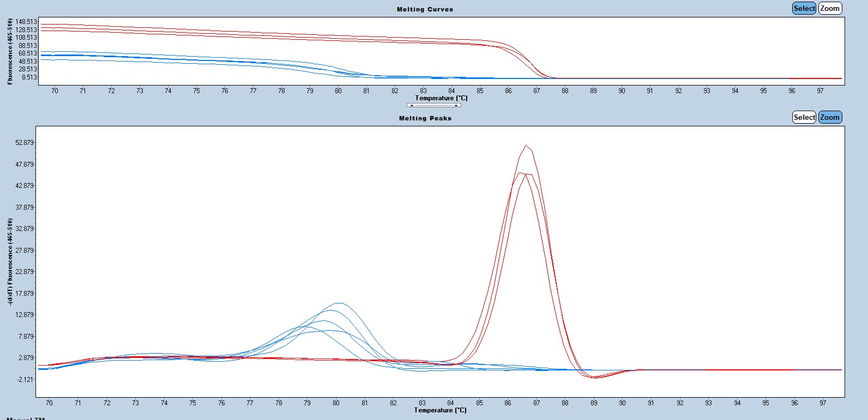Click the highlighted Zoom button for Melting Peaks
The width and height of the screenshot is (868, 420).
coord(830,117)
